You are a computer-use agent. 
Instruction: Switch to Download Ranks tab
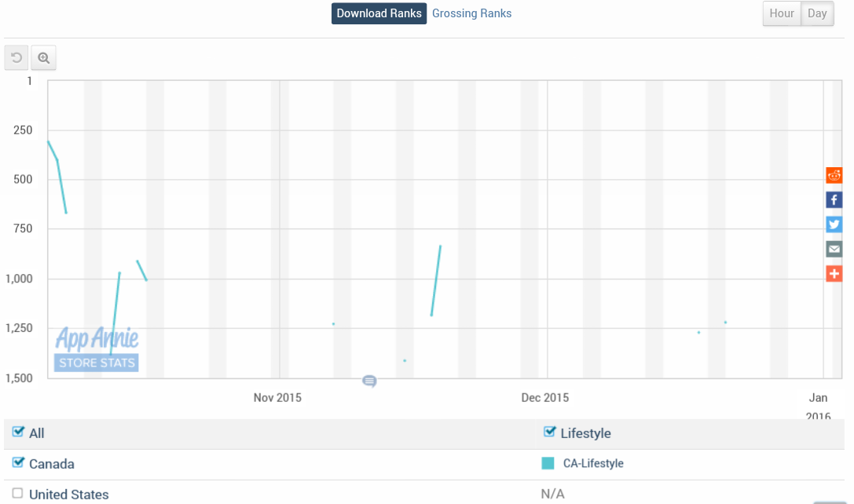[x=379, y=13]
